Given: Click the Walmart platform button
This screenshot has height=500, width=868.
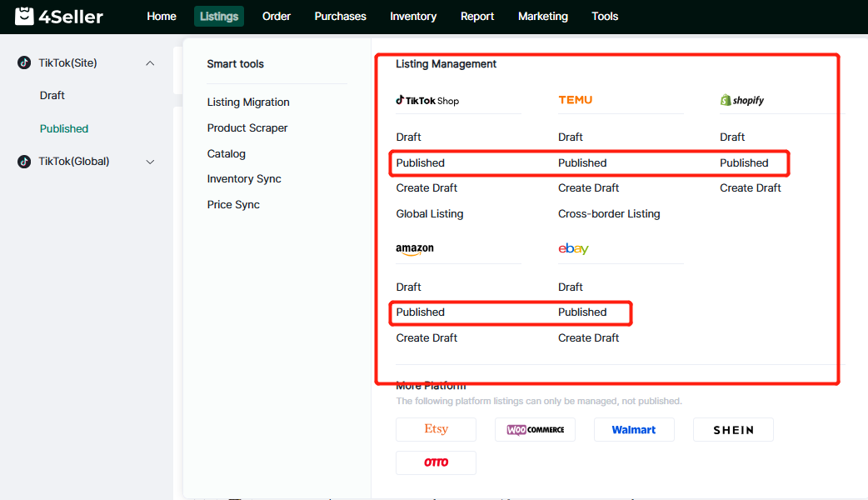Looking at the screenshot, I should click(633, 430).
